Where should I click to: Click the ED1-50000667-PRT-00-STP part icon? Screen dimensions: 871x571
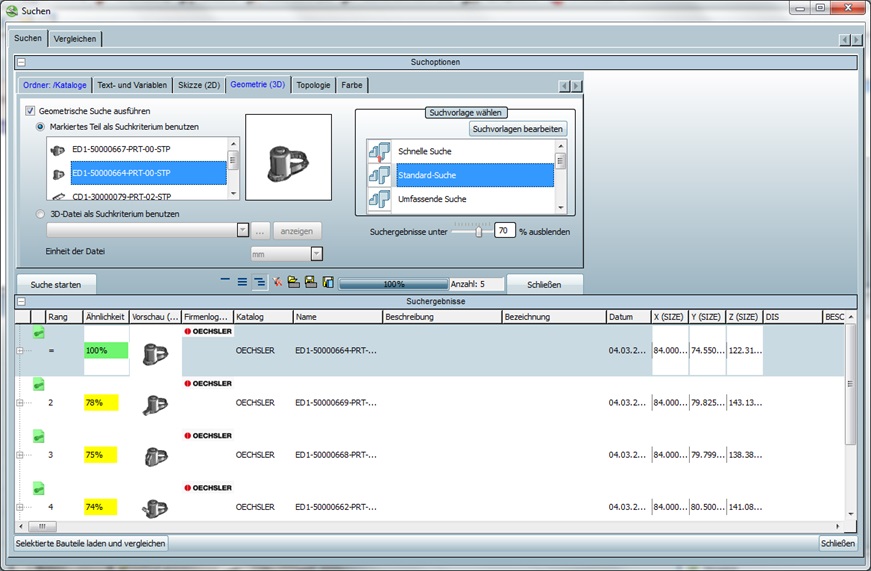click(59, 150)
